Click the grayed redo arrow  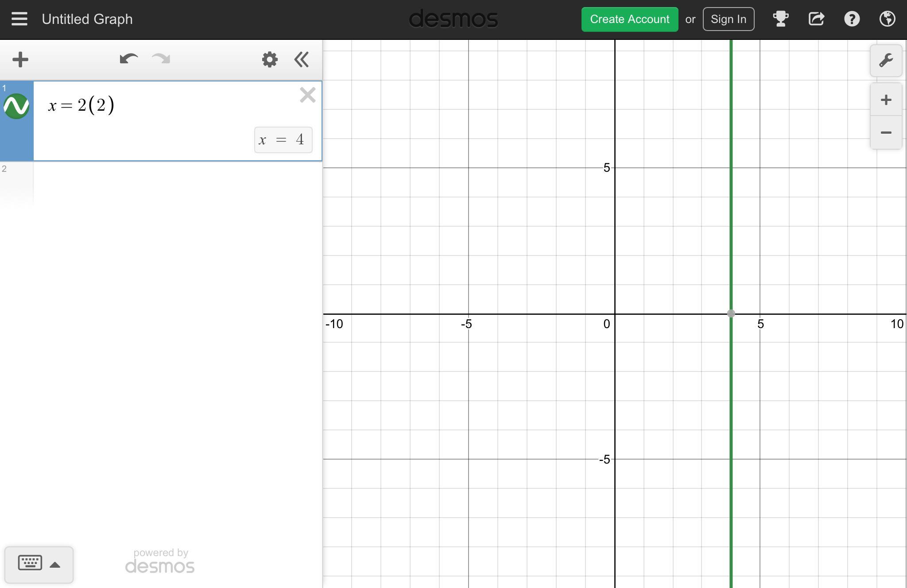pyautogui.click(x=161, y=59)
